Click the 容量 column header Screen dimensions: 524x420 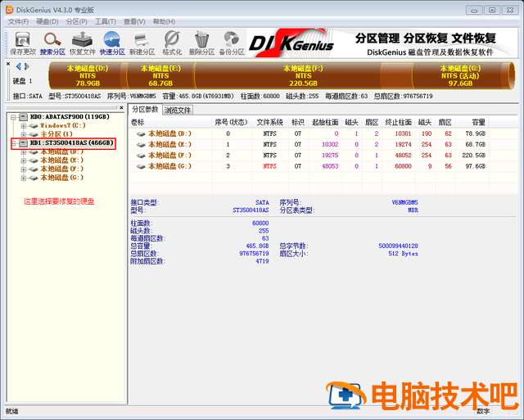pos(472,122)
